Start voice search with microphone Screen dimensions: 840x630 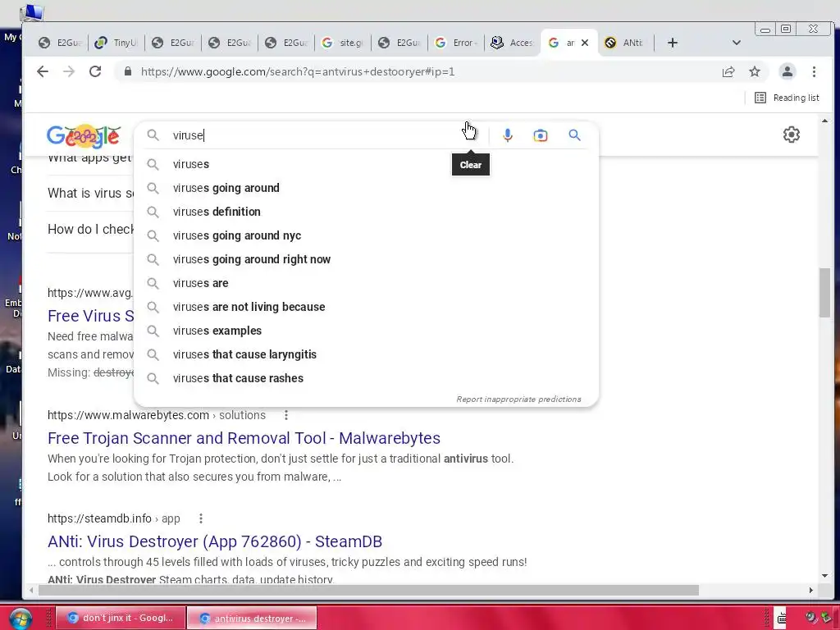tap(507, 135)
